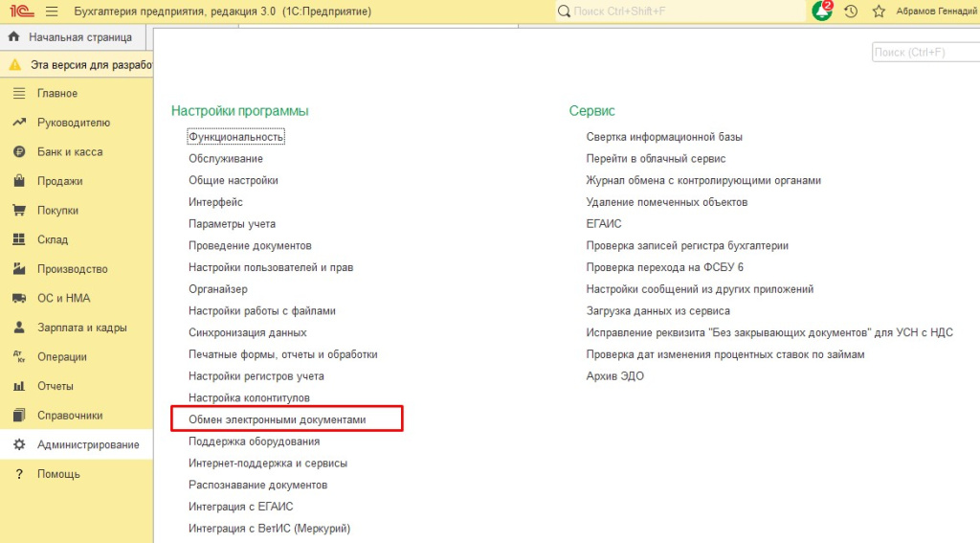The height and width of the screenshot is (543, 980).
Task: Open Обмен электронными документами
Action: coord(278,419)
